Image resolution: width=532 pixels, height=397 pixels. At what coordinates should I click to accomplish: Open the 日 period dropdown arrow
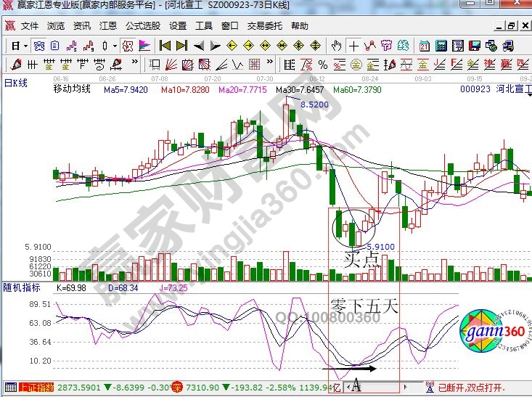pyautogui.click(x=25, y=45)
